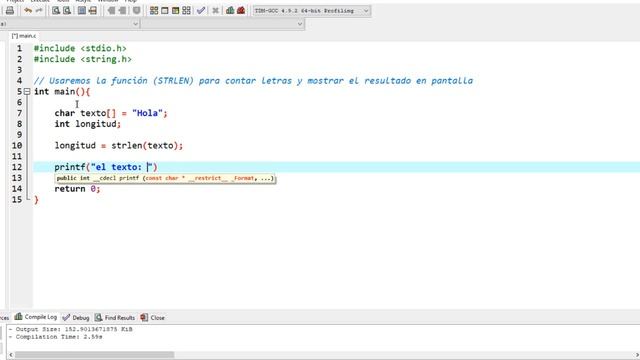Screen dimensions: 640x360
Task: Open the left class browser combo box
Action: point(69,24)
